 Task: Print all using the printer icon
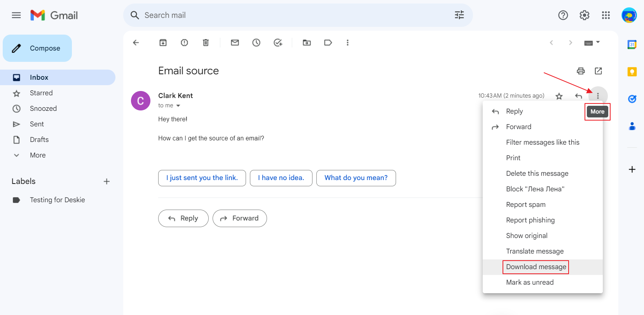pos(581,71)
